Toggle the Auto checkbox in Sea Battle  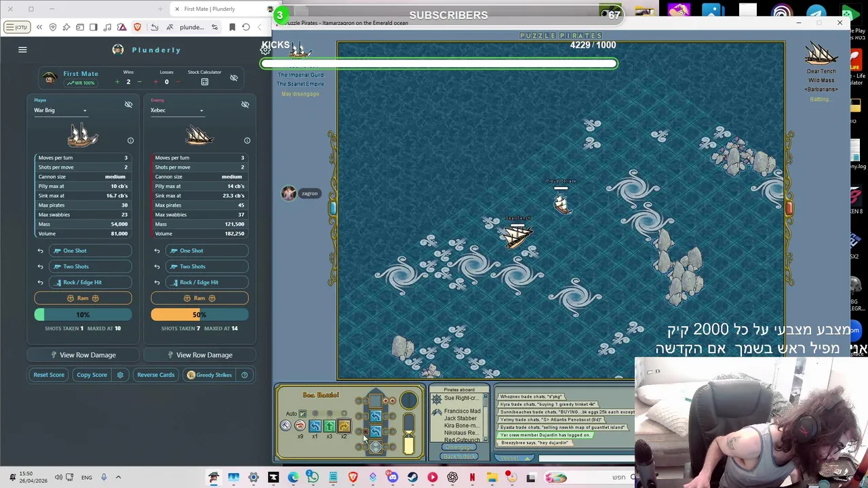click(302, 413)
